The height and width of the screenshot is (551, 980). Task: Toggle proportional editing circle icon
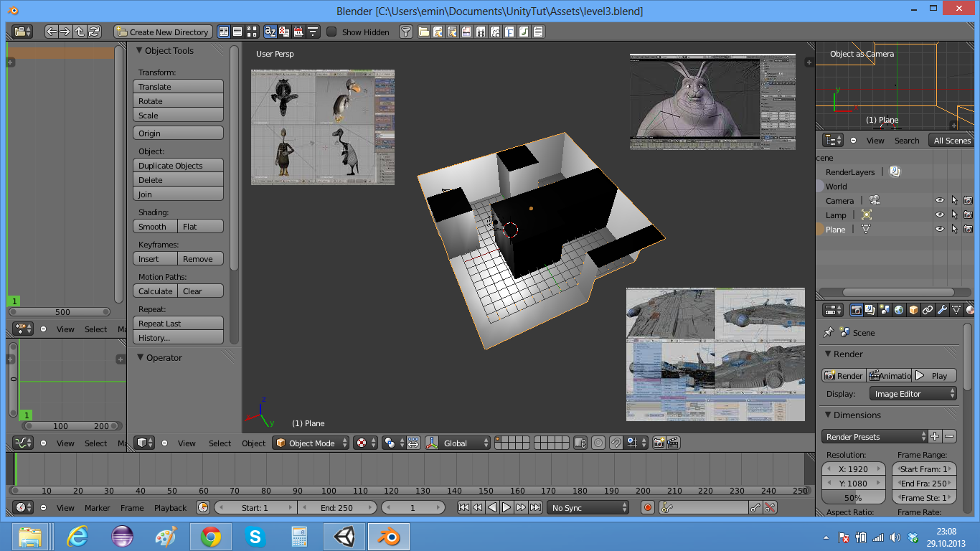coord(598,443)
